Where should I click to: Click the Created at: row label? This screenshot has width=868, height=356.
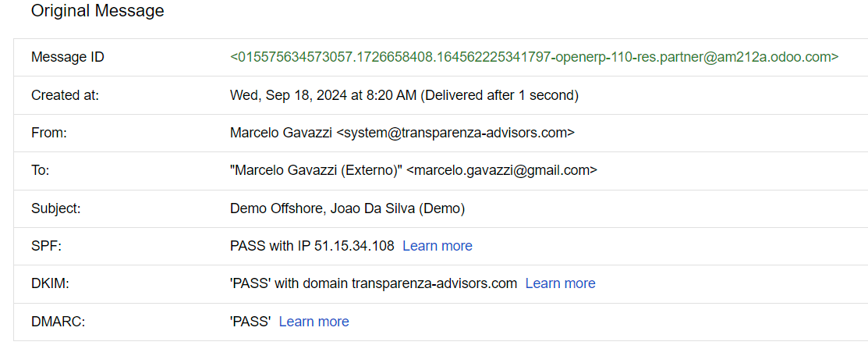[x=65, y=95]
